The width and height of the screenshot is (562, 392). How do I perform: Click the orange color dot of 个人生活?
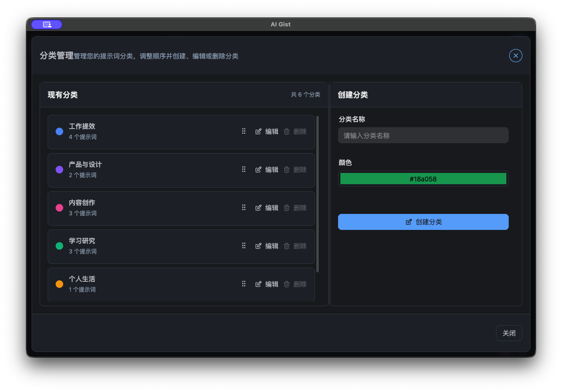59,284
